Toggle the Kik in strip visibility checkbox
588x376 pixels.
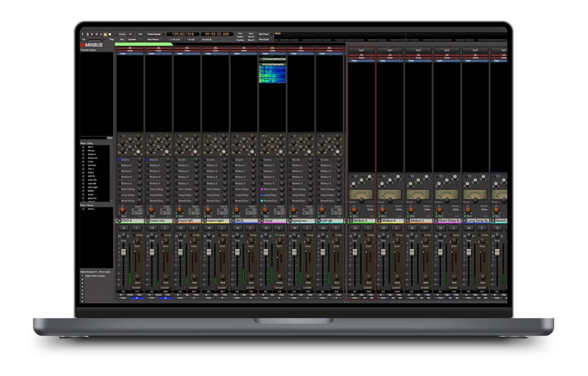pos(83,147)
